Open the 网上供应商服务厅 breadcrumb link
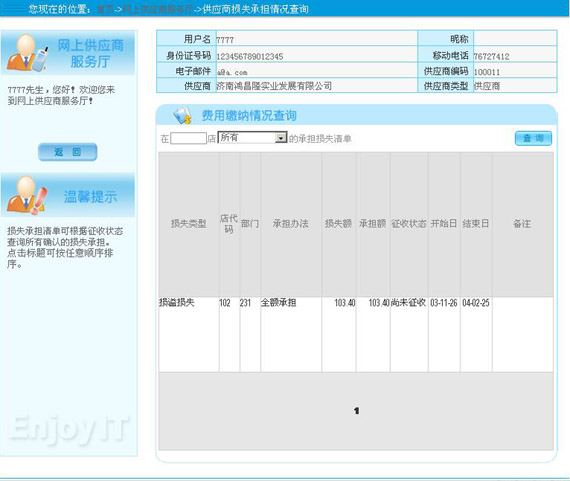This screenshot has width=570, height=481. tap(158, 9)
